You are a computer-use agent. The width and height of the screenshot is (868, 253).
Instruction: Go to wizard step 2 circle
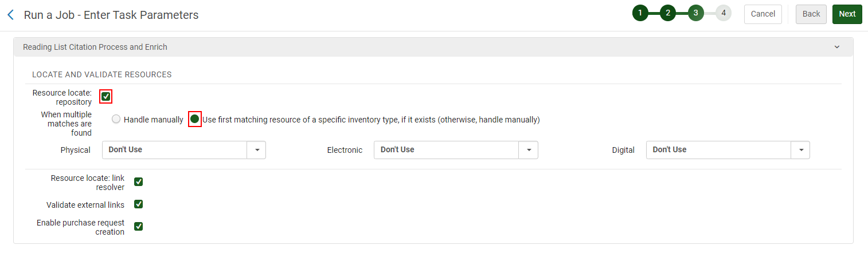coord(668,13)
